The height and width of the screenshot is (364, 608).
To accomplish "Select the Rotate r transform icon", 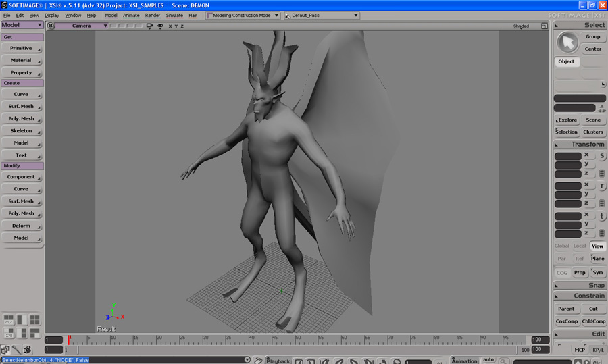I will tap(601, 186).
